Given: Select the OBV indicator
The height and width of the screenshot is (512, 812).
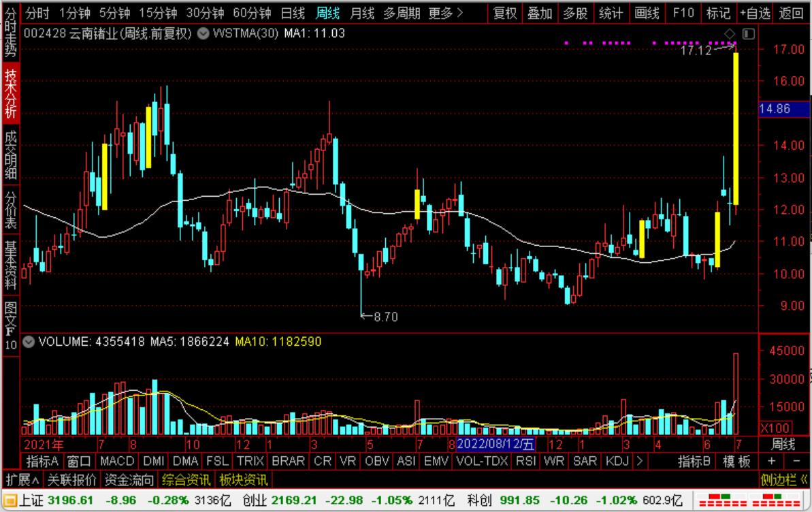Looking at the screenshot, I should [377, 461].
